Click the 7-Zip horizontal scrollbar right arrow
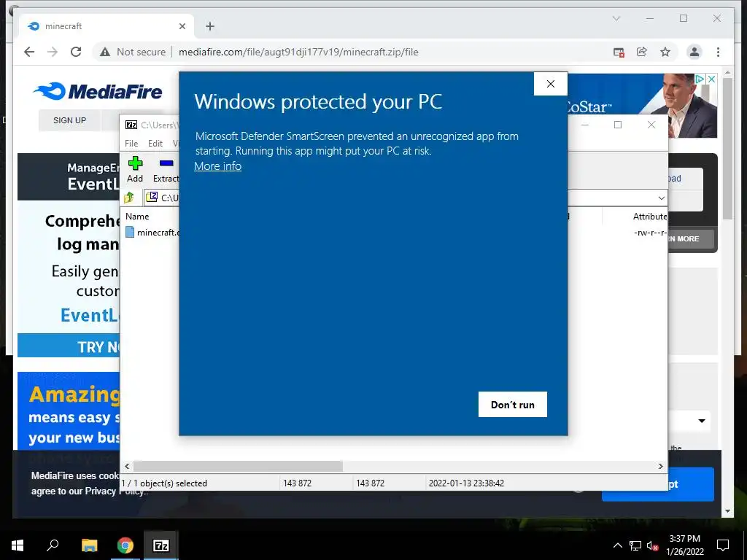 660,466
